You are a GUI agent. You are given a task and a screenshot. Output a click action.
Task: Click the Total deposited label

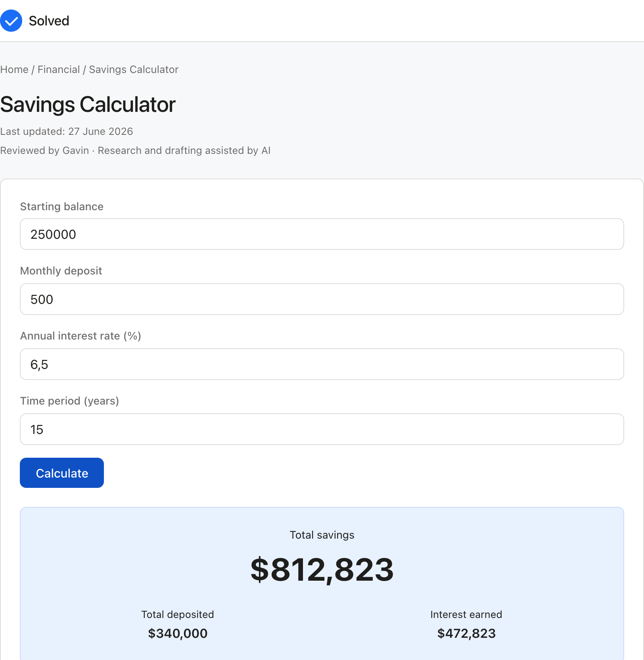178,614
